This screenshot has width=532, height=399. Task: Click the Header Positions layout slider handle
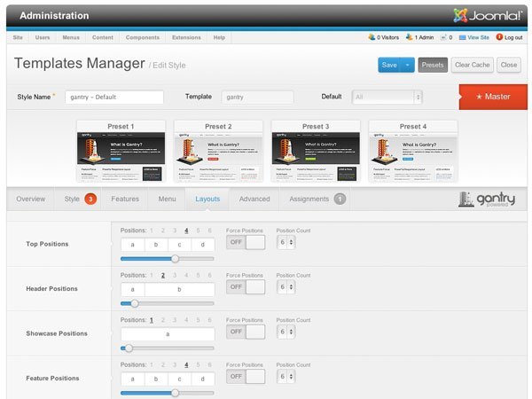[135, 303]
